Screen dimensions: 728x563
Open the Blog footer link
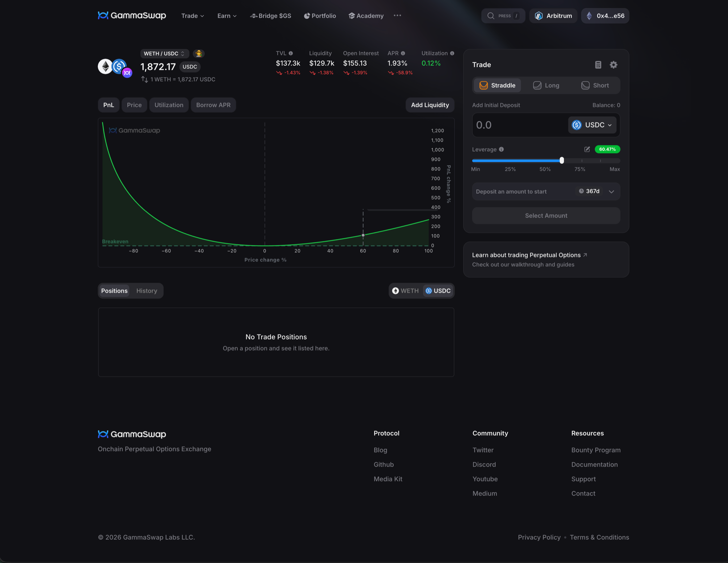(380, 450)
